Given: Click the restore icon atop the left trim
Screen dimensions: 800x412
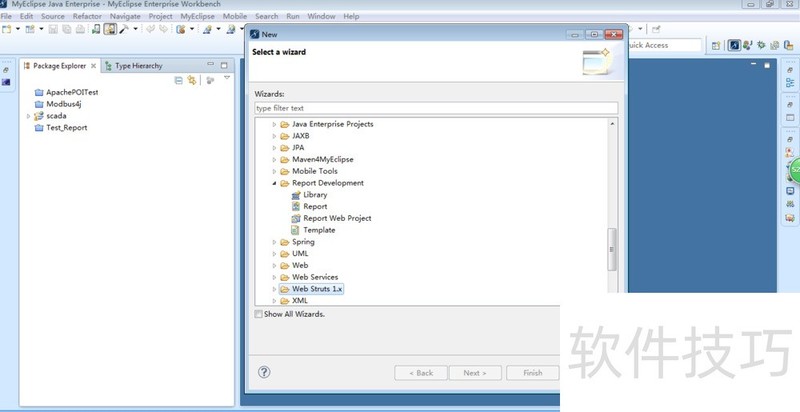Looking at the screenshot, I should 6,70.
